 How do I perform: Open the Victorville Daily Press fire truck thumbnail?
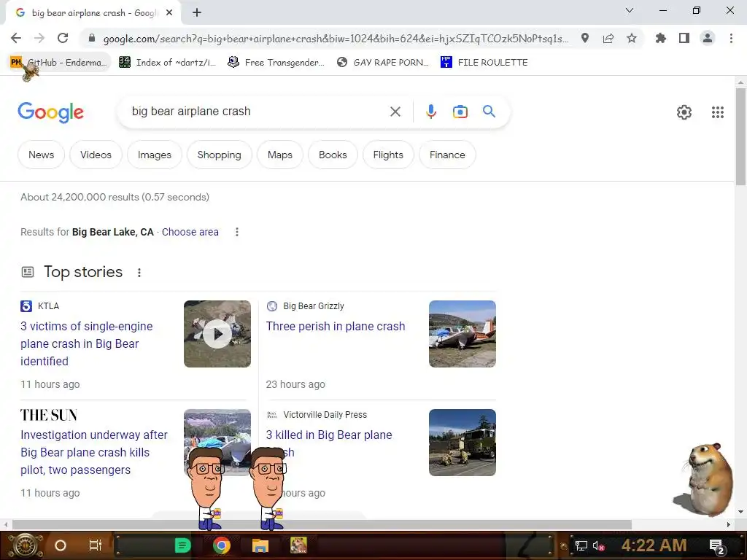pyautogui.click(x=462, y=443)
